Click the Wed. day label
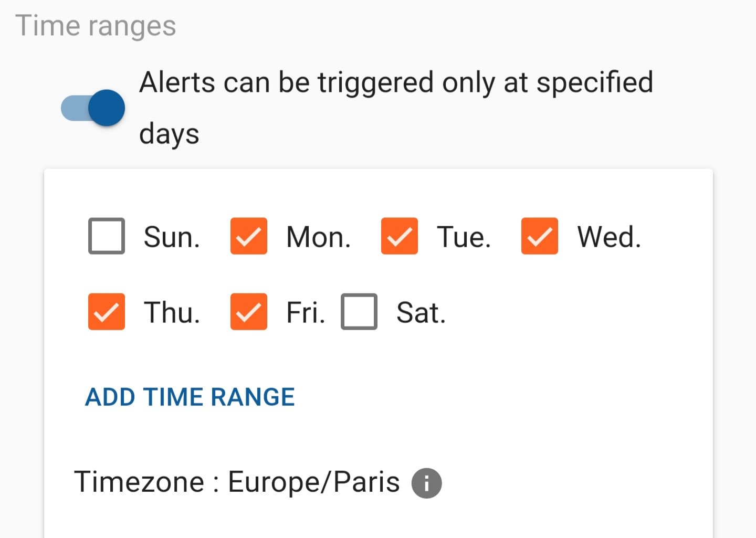The width and height of the screenshot is (756, 538). click(610, 237)
